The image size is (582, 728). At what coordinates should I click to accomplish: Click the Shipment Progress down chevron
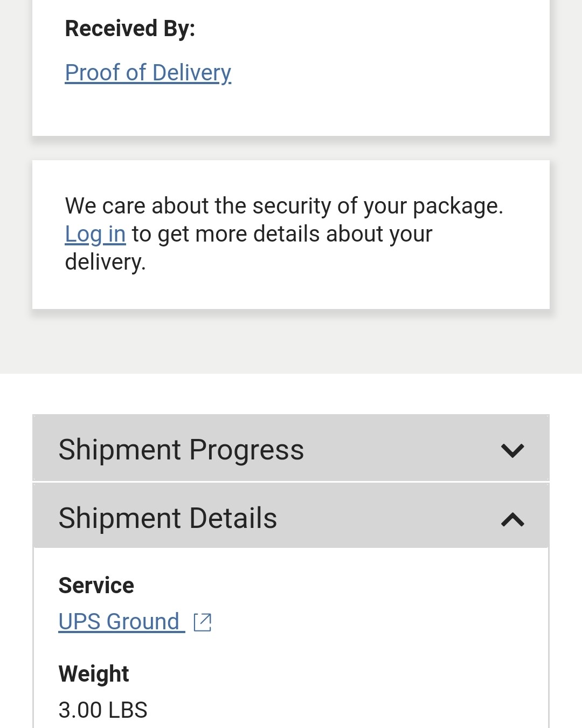click(x=512, y=450)
